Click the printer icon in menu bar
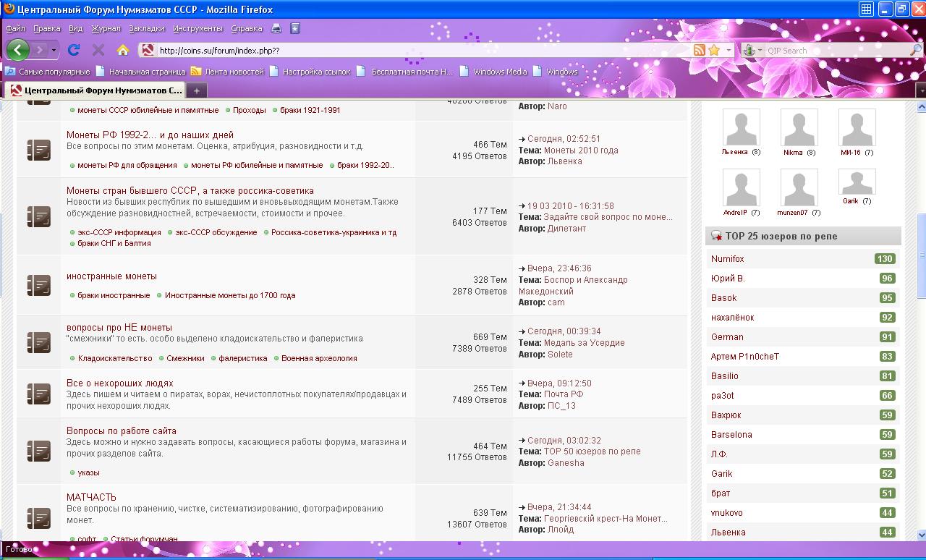Image resolution: width=926 pixels, height=560 pixels. click(276, 28)
